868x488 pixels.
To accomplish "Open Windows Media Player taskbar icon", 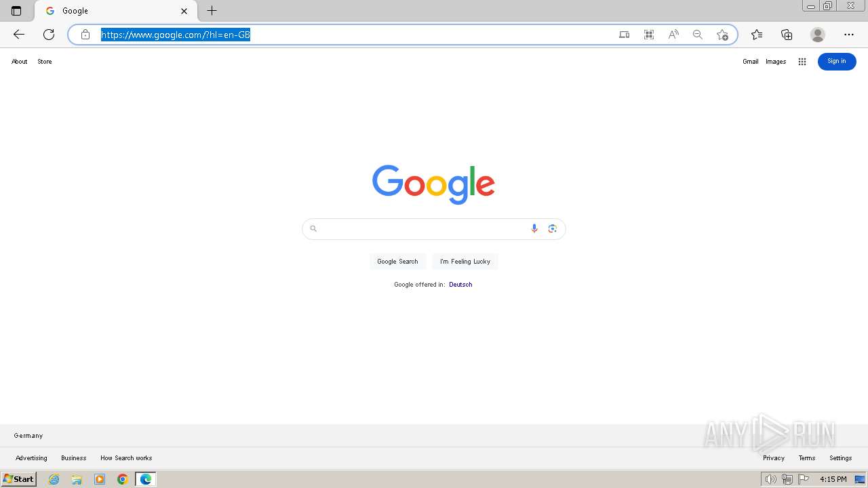I will click(100, 479).
